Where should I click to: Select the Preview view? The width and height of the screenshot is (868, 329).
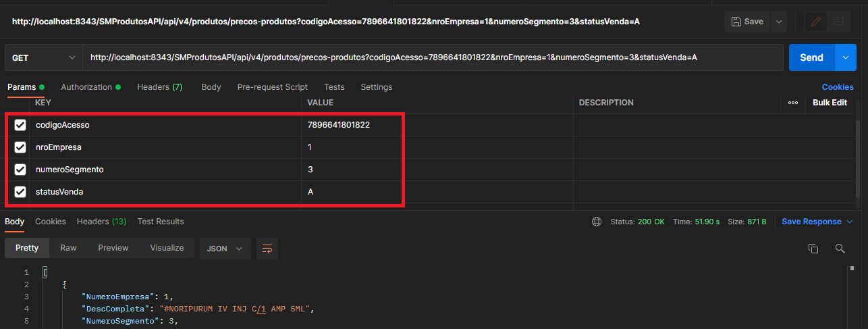[x=113, y=248]
